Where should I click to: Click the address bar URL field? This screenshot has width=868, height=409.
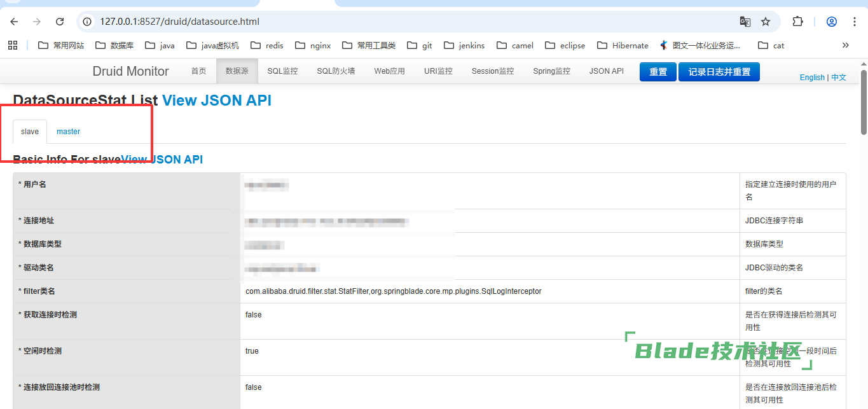[382, 22]
